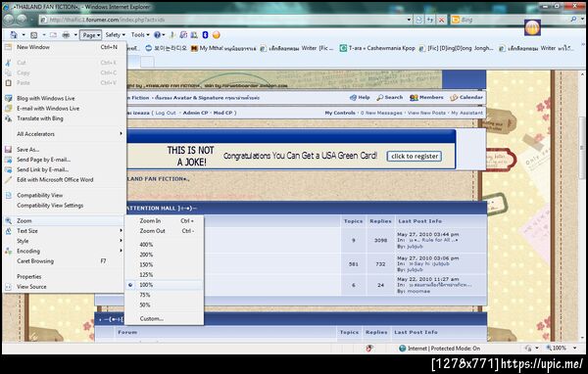Image resolution: width=588 pixels, height=374 pixels.
Task: Click the Bing search box
Action: [510, 20]
